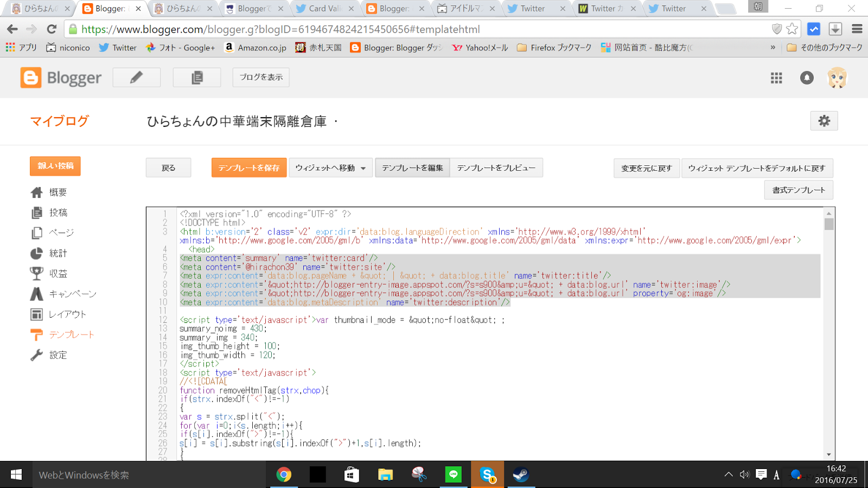The height and width of the screenshot is (488, 868).
Task: Click the clock showing 16:42
Action: point(836,468)
